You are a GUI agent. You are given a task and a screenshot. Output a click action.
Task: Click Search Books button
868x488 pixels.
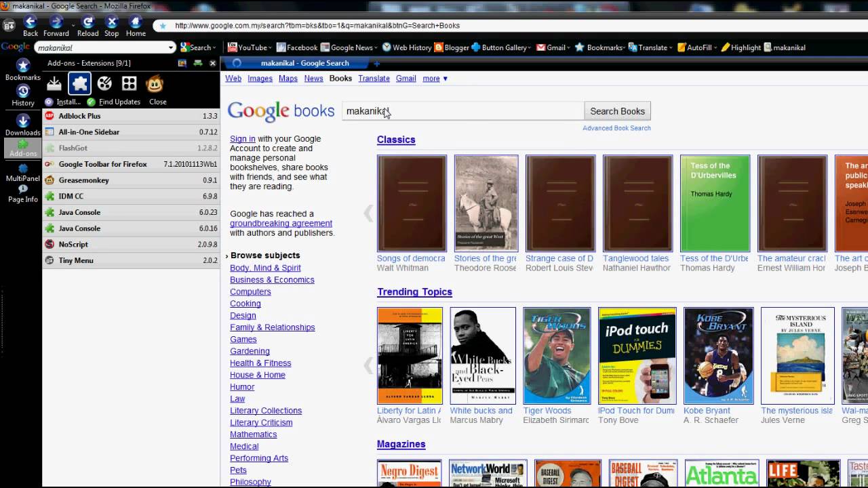point(617,111)
